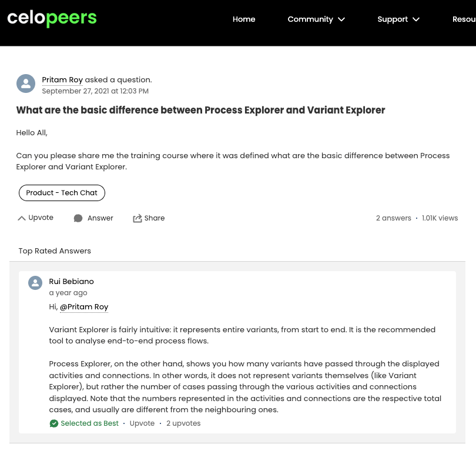Viewport: 476px width, 454px height.
Task: Click the avatar next to 'asked a question'
Action: pyautogui.click(x=25, y=83)
